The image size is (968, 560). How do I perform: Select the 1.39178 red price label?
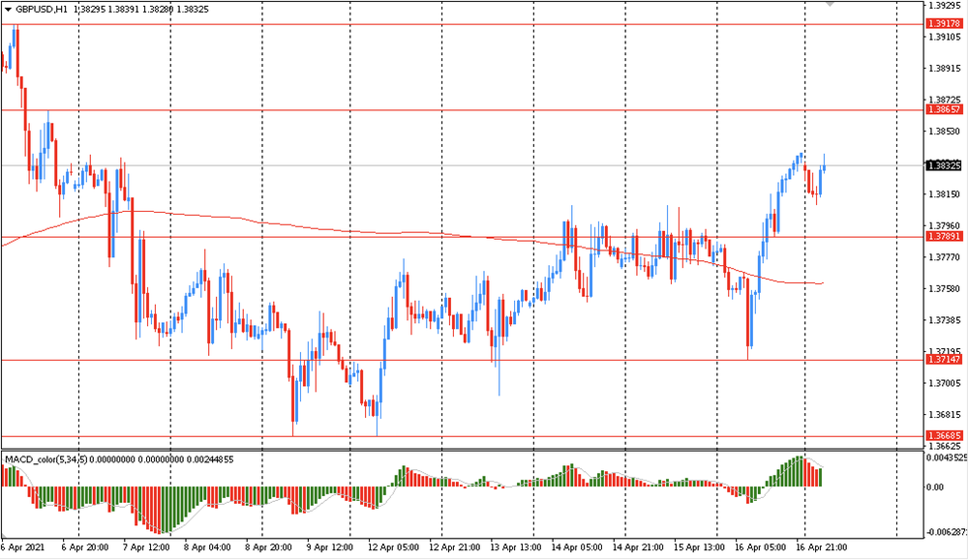[943, 23]
